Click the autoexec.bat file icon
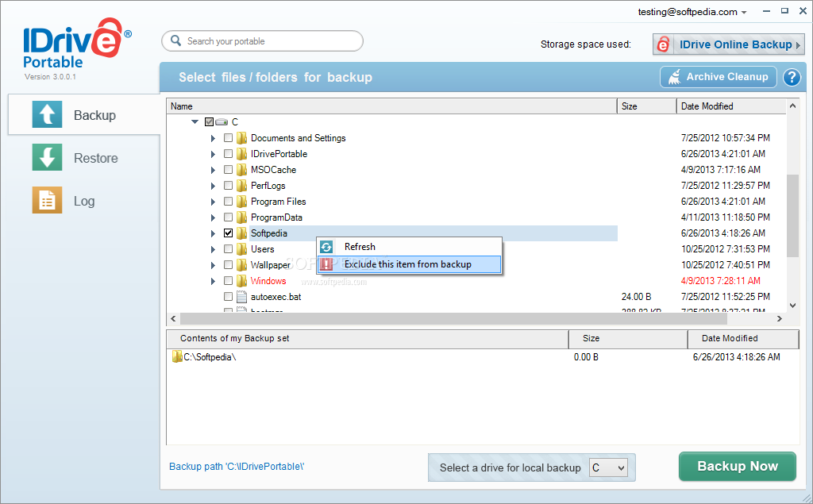Screen dimensions: 813x504 point(241,297)
